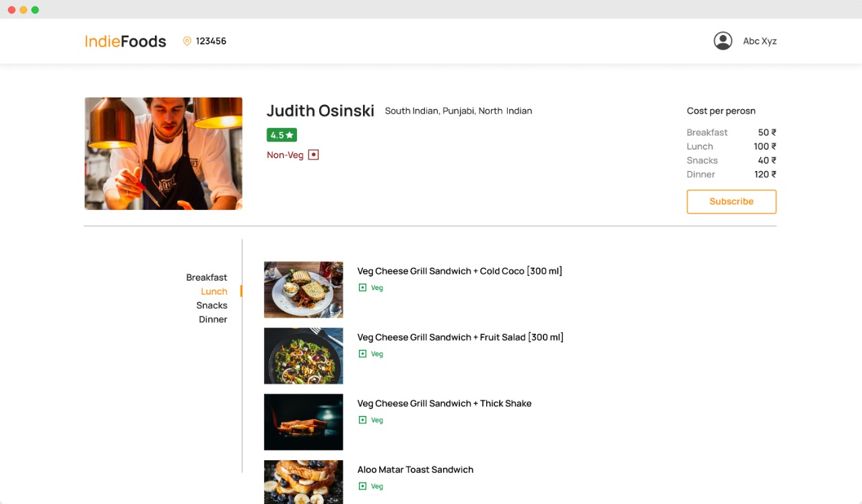Click the 4.5 rating badge
Image resolution: width=862 pixels, height=504 pixels.
coord(281,135)
